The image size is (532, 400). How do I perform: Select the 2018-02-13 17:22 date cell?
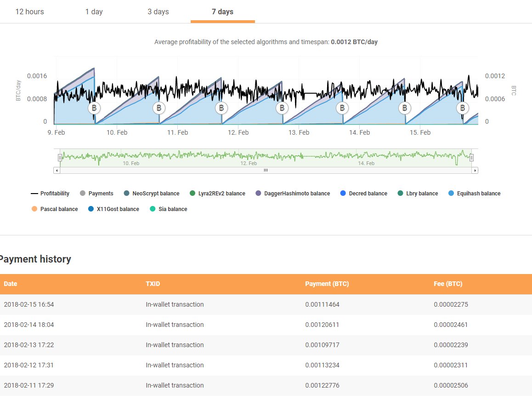29,345
